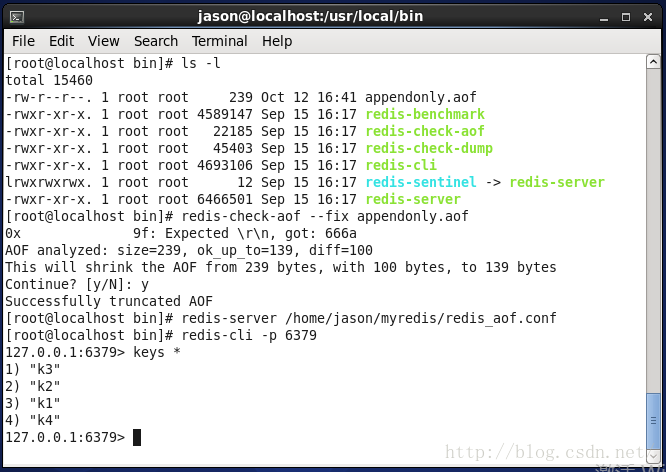Click the vertical scrollbar thumb
The height and width of the screenshot is (472, 666).
coord(653,421)
